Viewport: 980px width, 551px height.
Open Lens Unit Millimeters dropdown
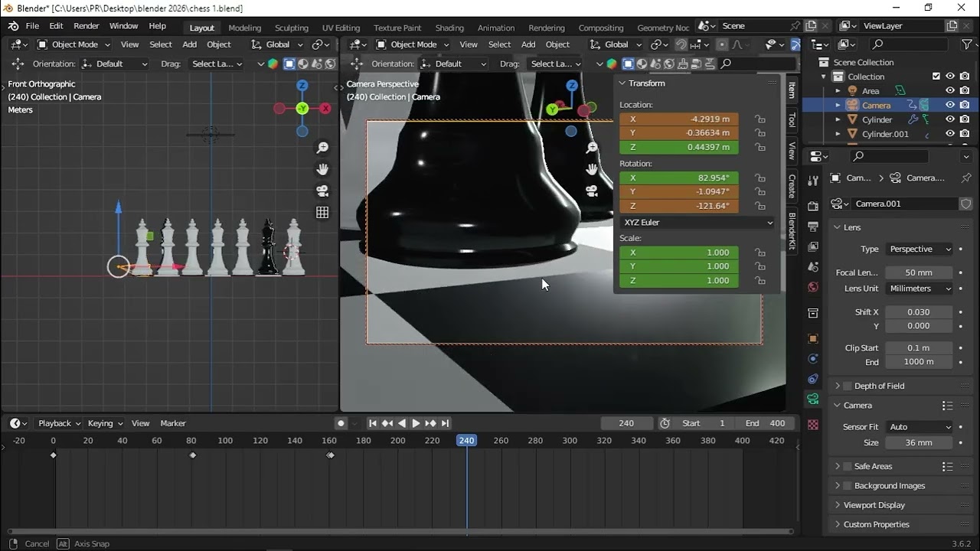click(920, 289)
